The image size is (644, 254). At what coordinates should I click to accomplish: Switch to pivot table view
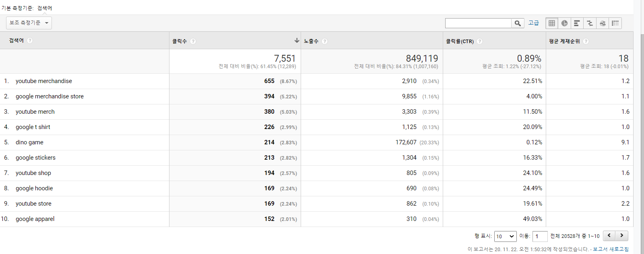615,23
